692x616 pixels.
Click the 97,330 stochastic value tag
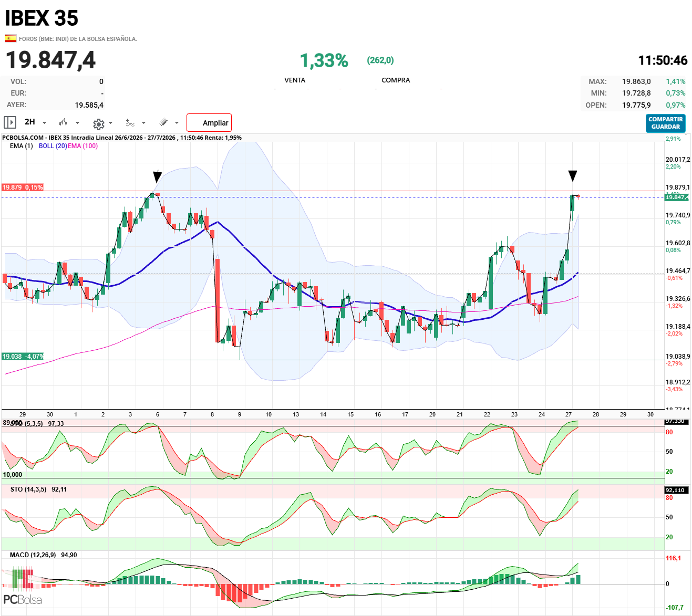pos(676,422)
